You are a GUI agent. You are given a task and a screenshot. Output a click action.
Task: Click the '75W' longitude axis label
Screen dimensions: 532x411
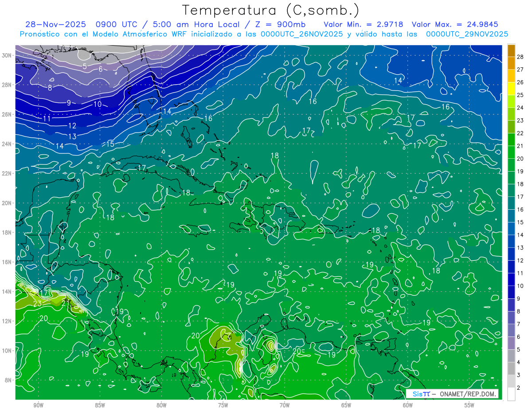pos(223,406)
